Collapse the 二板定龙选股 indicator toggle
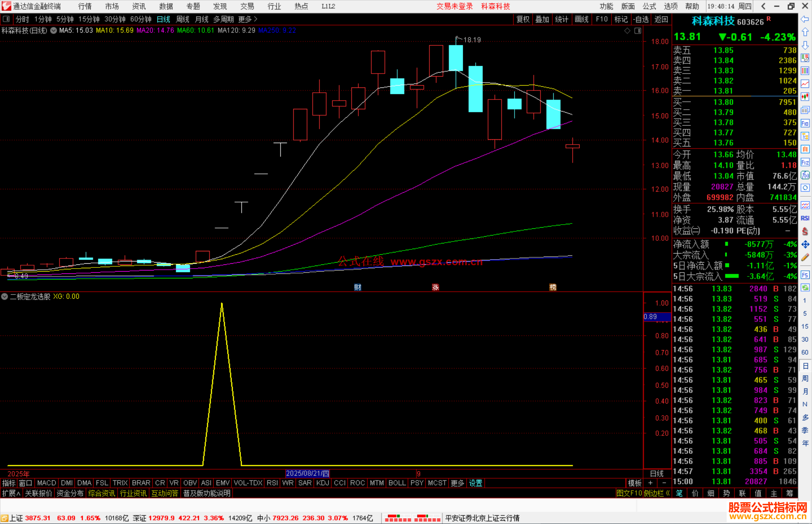812x524 pixels. tap(5, 296)
